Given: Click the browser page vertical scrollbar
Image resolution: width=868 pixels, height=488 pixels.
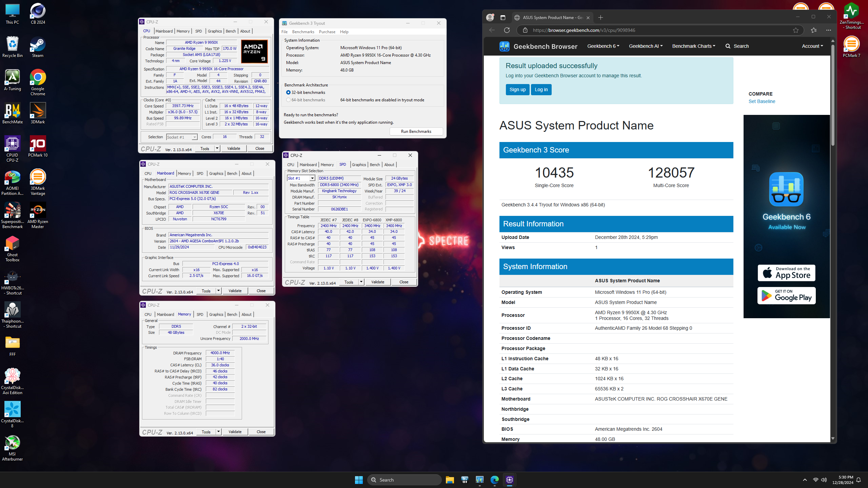Looking at the screenshot, I should [x=833, y=96].
